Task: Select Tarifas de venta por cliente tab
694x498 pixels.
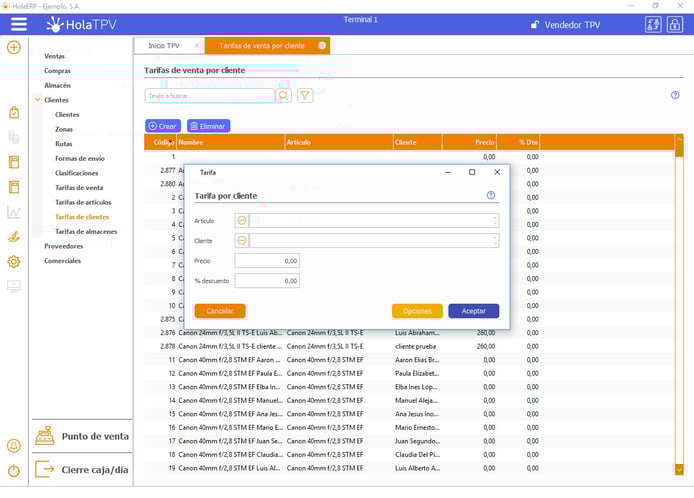Action: 262,46
